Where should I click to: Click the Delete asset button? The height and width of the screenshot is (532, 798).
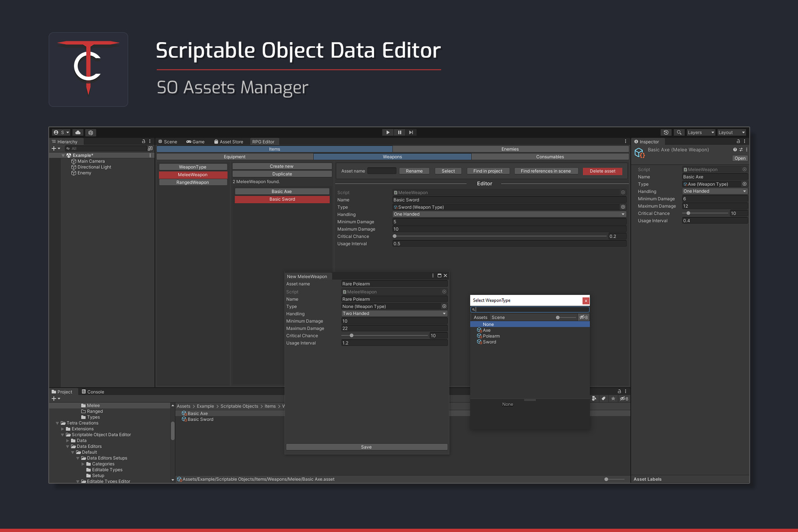pyautogui.click(x=602, y=171)
